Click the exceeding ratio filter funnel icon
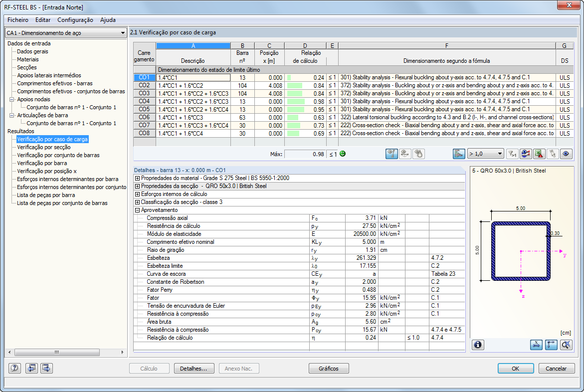 (513, 154)
